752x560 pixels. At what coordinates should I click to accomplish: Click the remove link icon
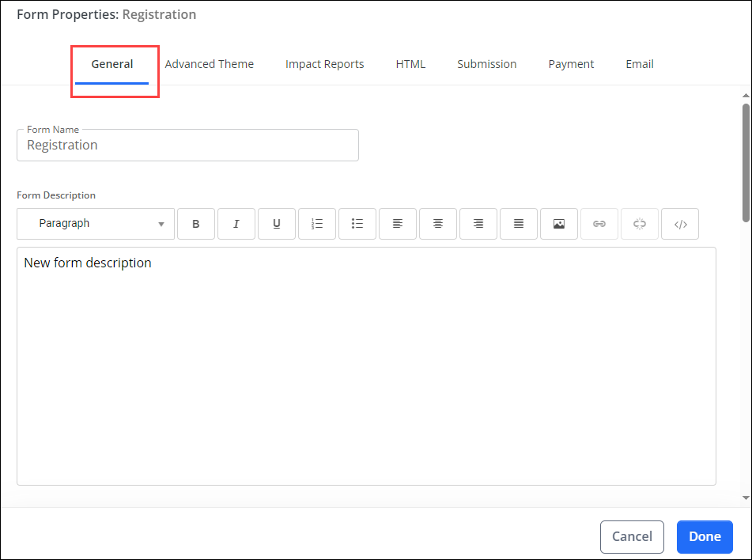(x=640, y=224)
